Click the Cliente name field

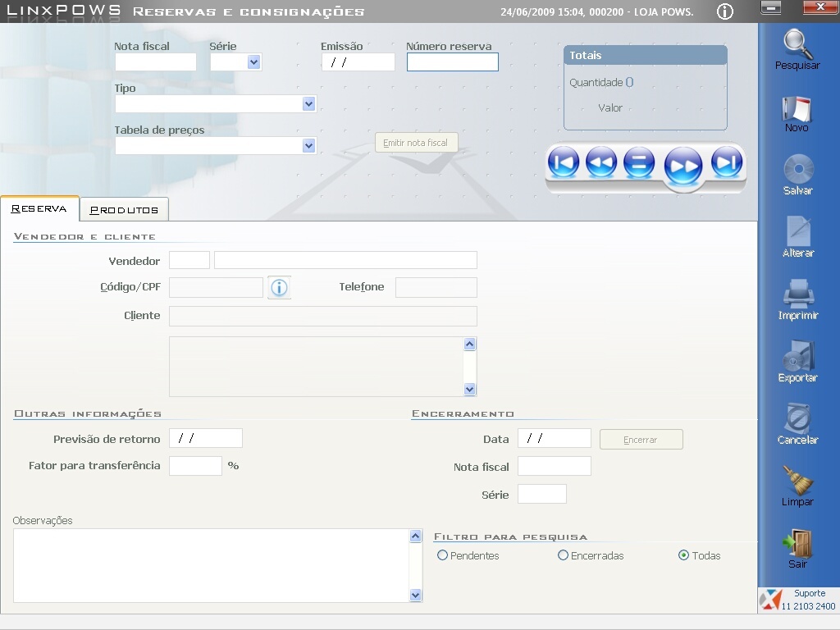pyautogui.click(x=323, y=316)
